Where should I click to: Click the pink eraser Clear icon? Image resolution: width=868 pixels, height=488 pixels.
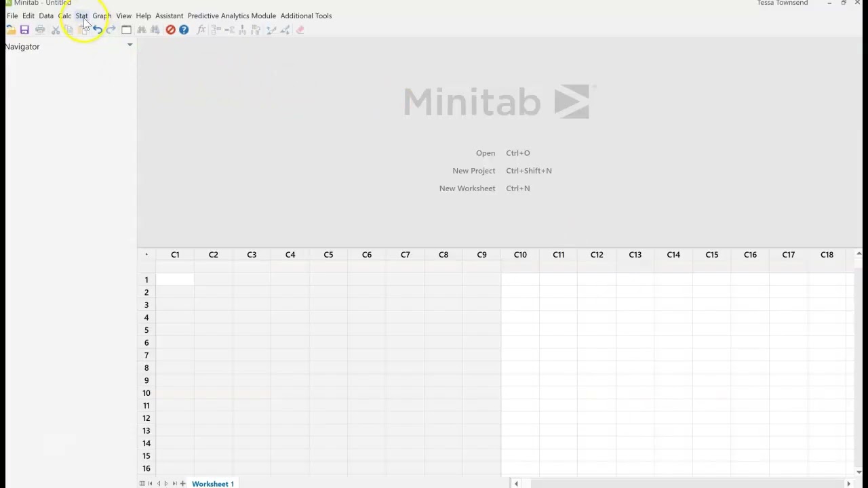(x=300, y=30)
